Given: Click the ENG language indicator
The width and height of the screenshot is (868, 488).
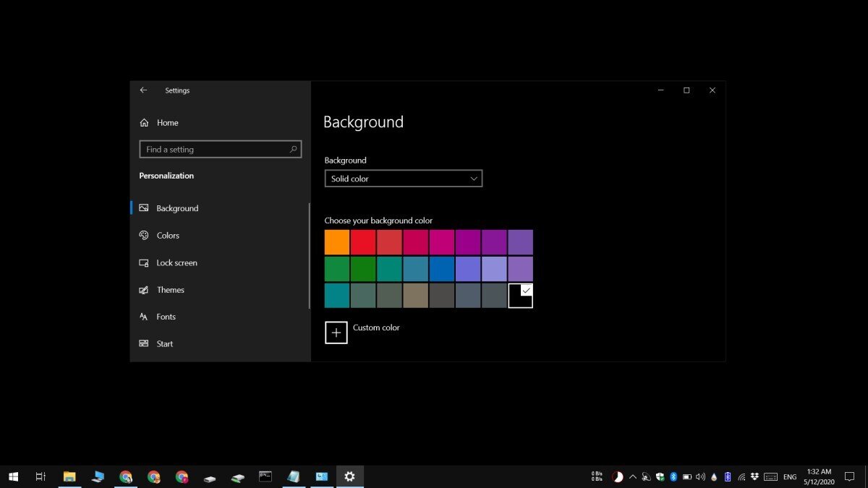Looking at the screenshot, I should 790,477.
